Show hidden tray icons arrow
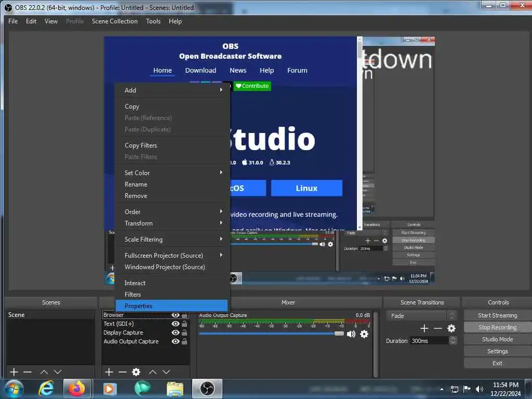 tap(442, 389)
